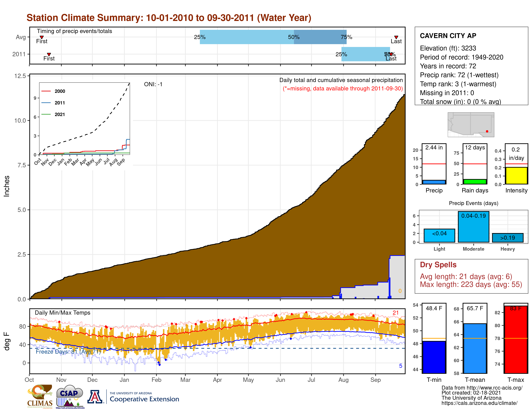
Task: Click the Precip Events (days) title
Action: (473, 203)
